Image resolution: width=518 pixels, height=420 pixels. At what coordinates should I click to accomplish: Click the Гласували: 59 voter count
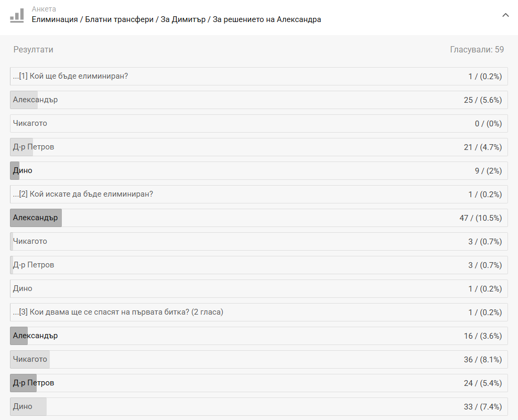click(477, 49)
